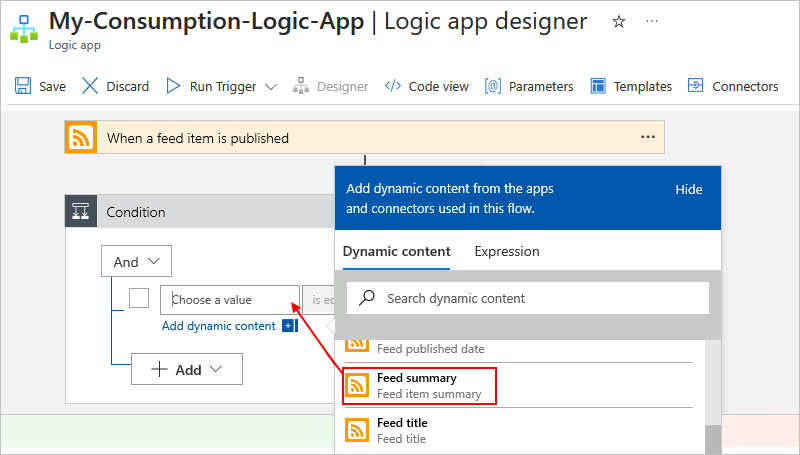800x455 pixels.
Task: Open Parameters from the toolbar
Action: 529,87
